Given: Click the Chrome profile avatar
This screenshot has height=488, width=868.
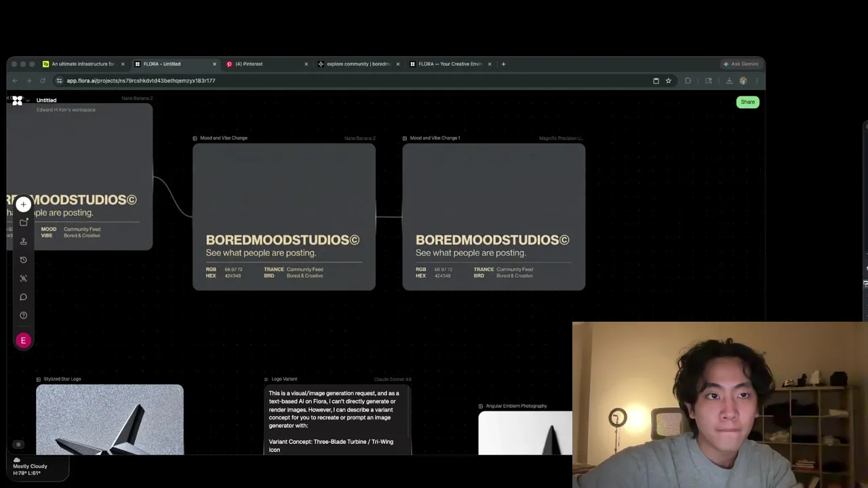Looking at the screenshot, I should (743, 81).
